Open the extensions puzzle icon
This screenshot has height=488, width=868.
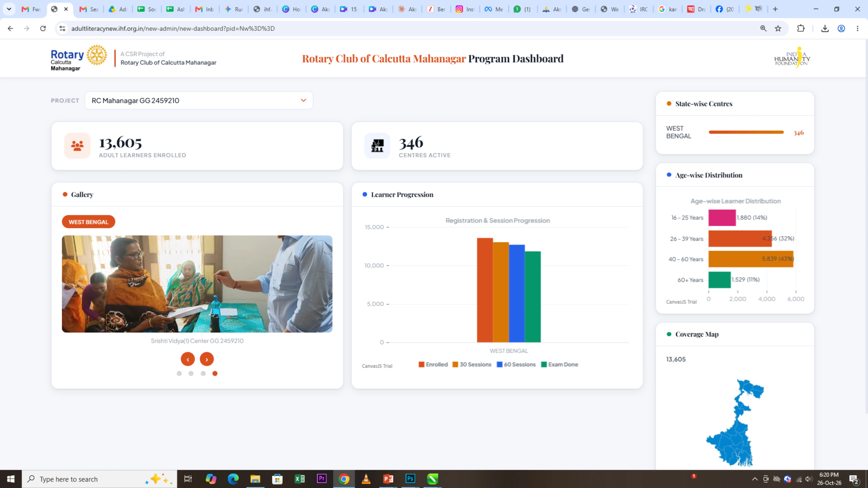pyautogui.click(x=801, y=29)
